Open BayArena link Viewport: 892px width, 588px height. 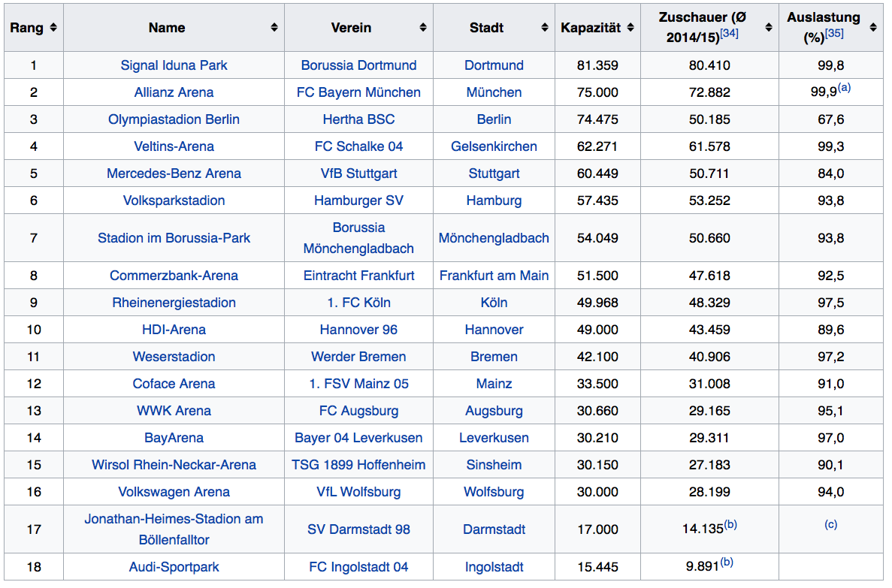tap(174, 437)
